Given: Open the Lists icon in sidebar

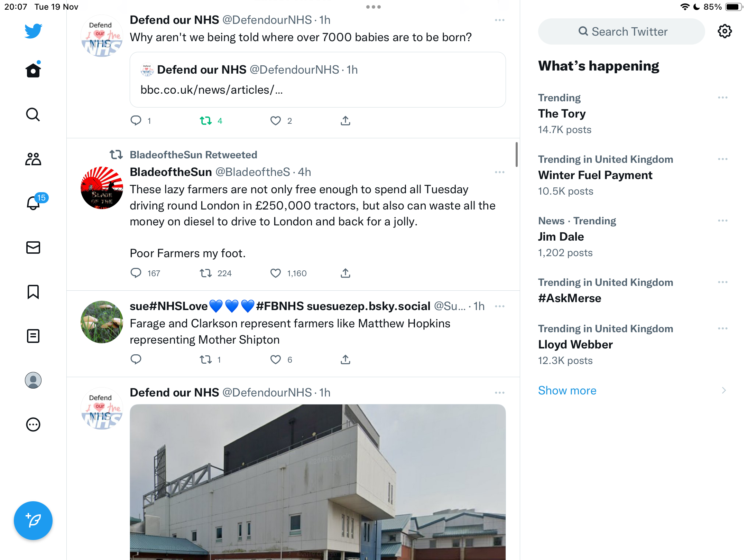Looking at the screenshot, I should [x=33, y=336].
